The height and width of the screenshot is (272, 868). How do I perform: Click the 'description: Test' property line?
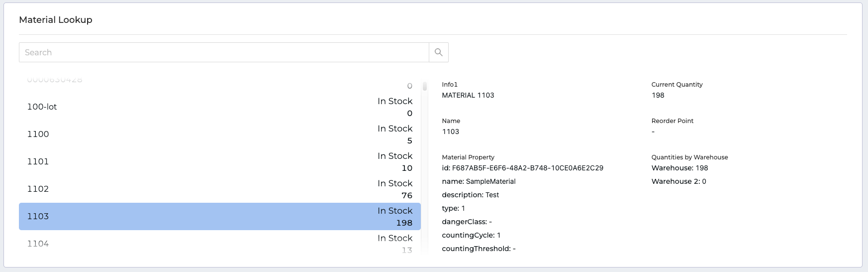(x=470, y=195)
